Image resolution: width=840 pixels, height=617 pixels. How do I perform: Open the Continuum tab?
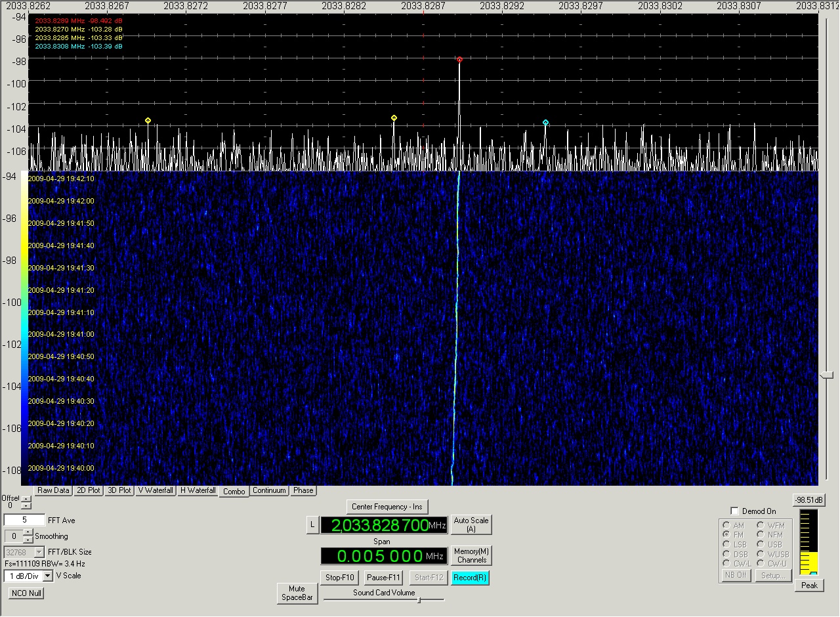[269, 490]
